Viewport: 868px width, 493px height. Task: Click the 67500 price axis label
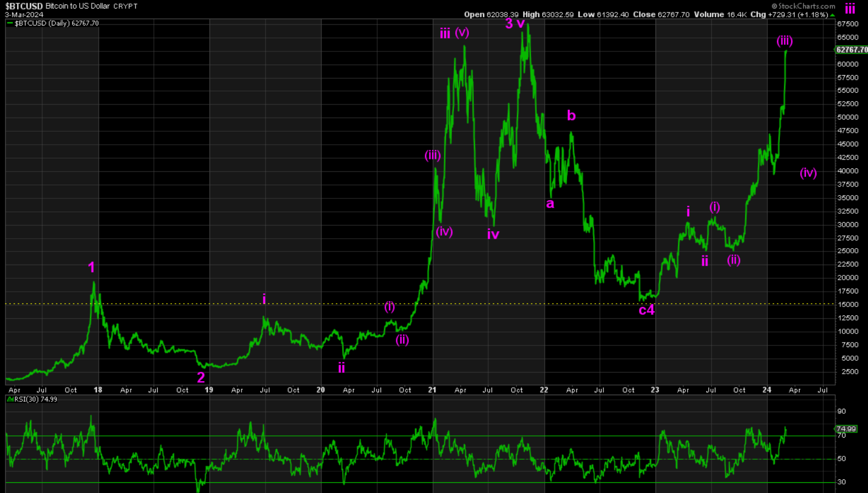[x=848, y=24]
